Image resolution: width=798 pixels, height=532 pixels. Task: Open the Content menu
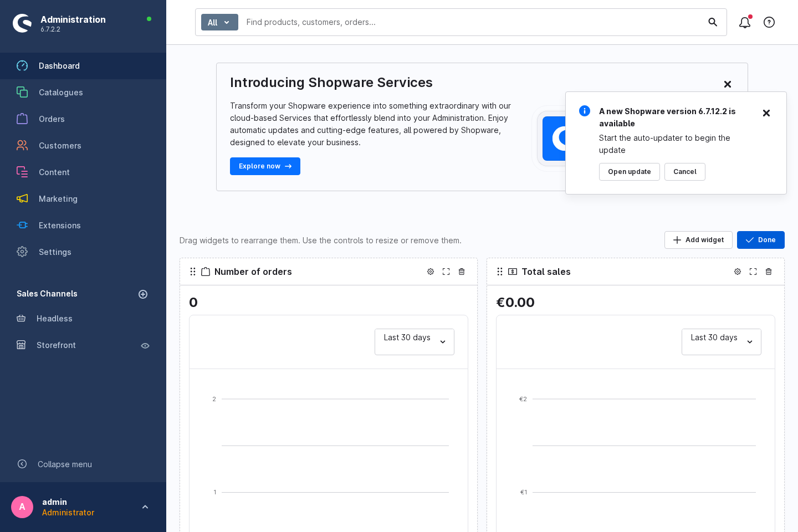pos(83,172)
